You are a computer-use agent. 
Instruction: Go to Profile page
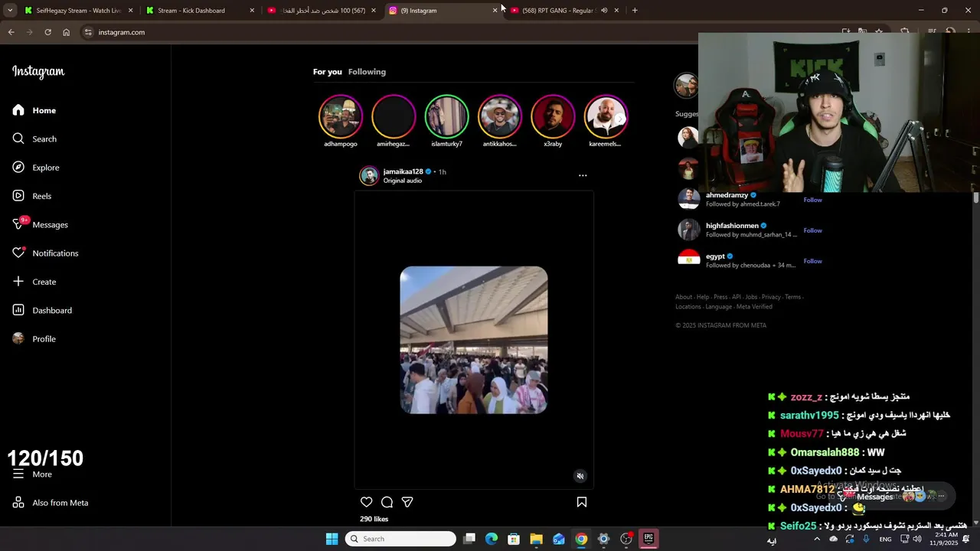coord(34,339)
